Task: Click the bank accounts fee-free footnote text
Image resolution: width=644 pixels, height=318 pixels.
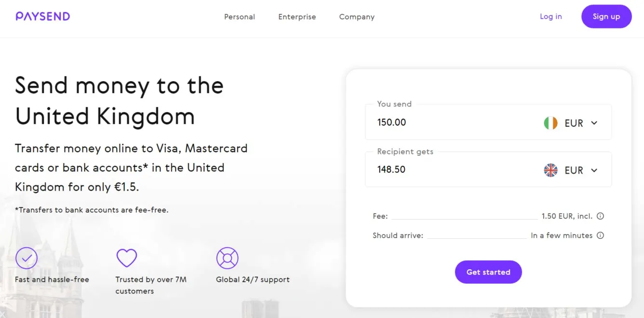Action: coord(92,210)
